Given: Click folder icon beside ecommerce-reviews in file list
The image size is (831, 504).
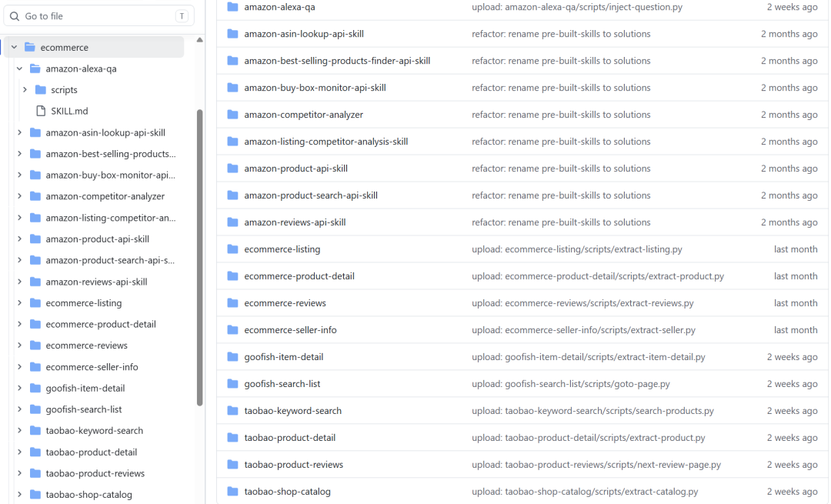Looking at the screenshot, I should [x=232, y=303].
